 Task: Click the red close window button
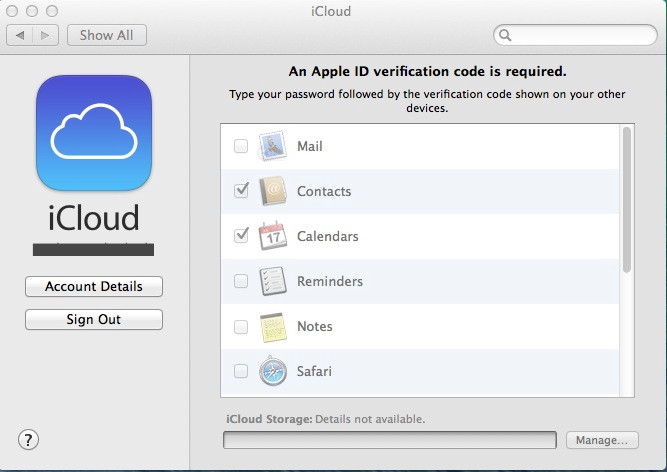(x=12, y=11)
